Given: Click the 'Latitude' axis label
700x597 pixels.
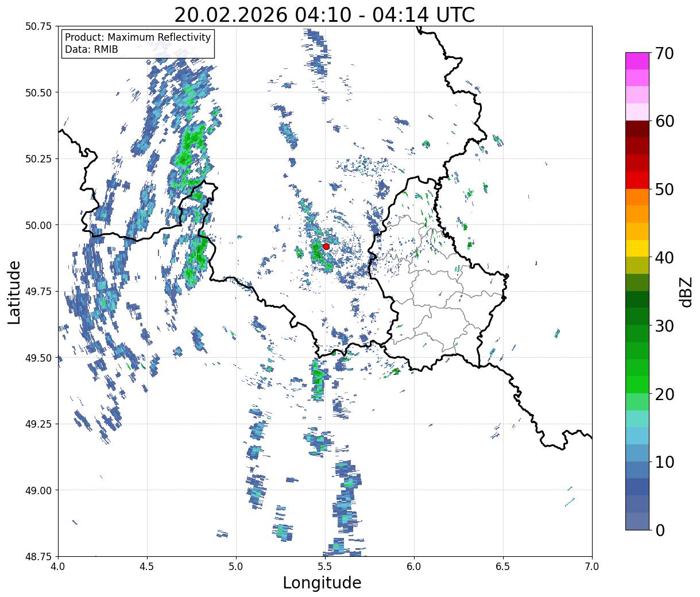Looking at the screenshot, I should tap(14, 292).
